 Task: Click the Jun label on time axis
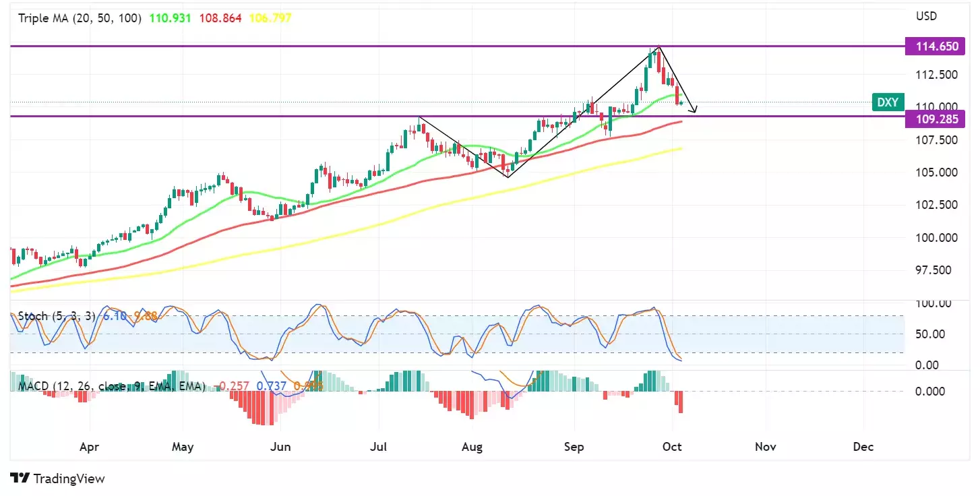tap(280, 446)
